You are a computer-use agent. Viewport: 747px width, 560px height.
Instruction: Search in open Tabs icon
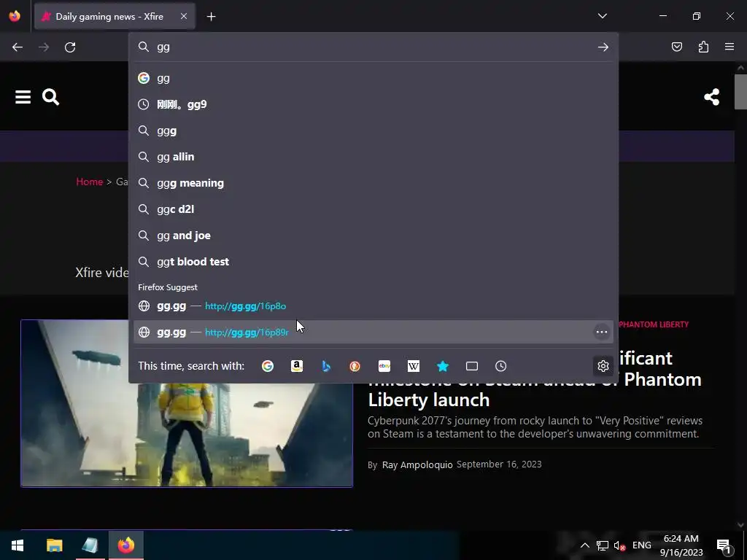(x=472, y=366)
